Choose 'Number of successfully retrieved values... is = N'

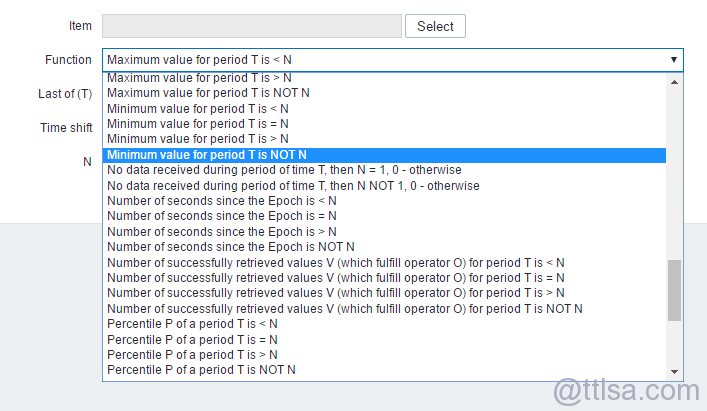336,278
